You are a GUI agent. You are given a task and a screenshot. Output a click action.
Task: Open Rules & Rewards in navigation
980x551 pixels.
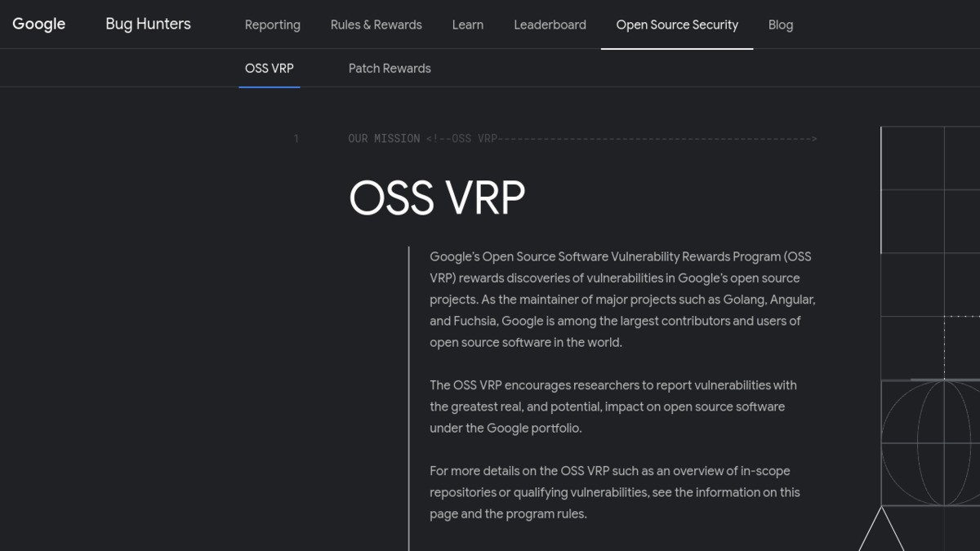coord(376,24)
